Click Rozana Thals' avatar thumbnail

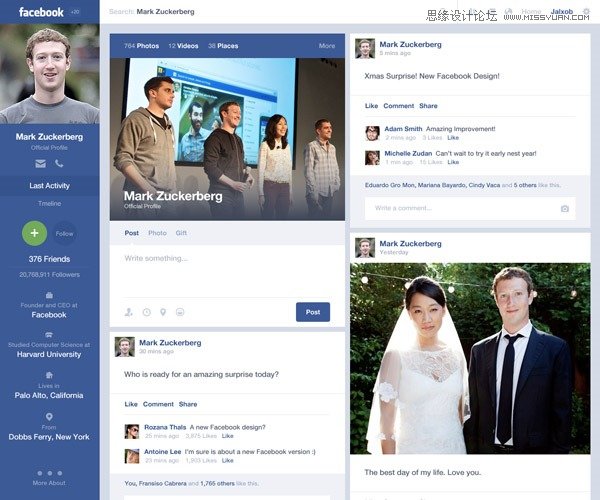pos(132,432)
